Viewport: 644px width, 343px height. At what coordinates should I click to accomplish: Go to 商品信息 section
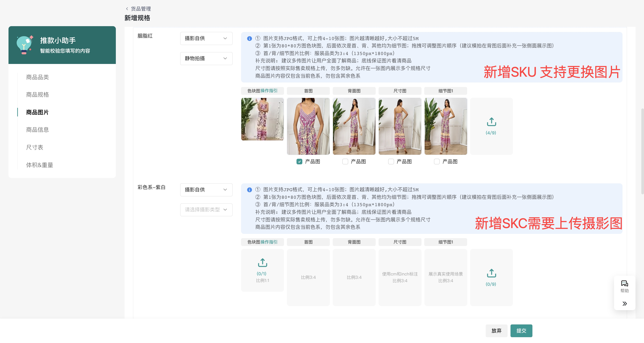coord(38,130)
